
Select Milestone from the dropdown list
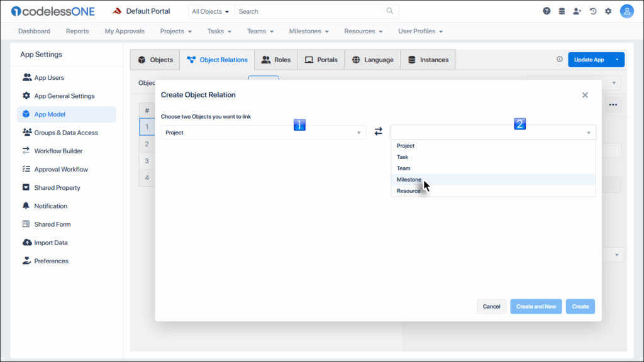click(409, 180)
